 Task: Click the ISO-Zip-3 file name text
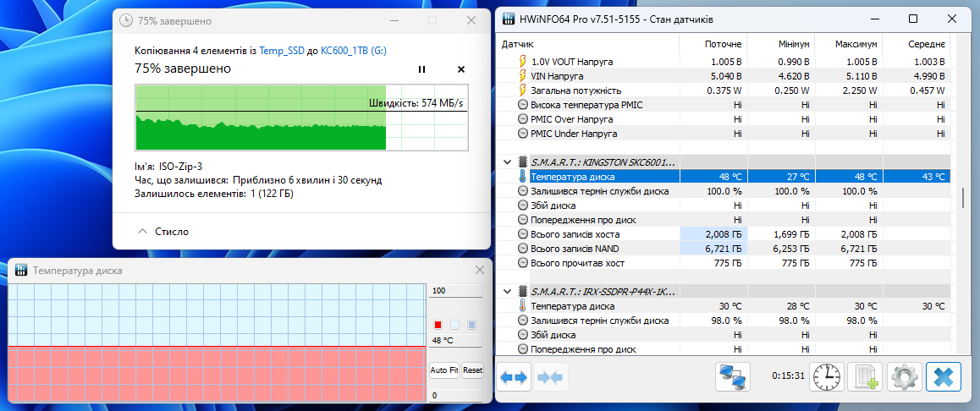pyautogui.click(x=182, y=167)
